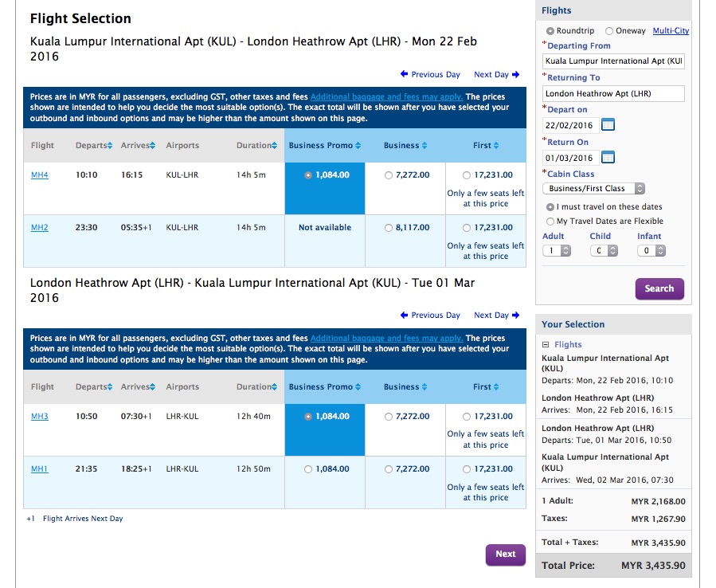Screen dimensions: 716x588
Task: Choose My Travel Dates are Flexible
Action: click(x=550, y=221)
